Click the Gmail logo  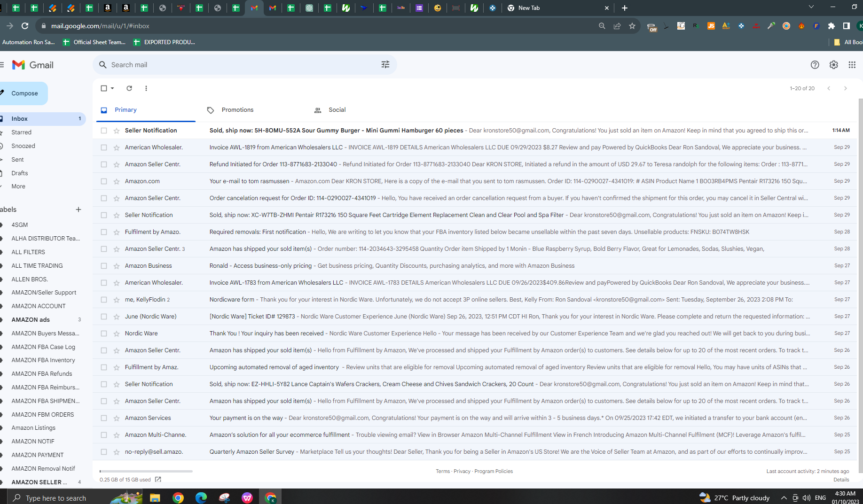32,65
